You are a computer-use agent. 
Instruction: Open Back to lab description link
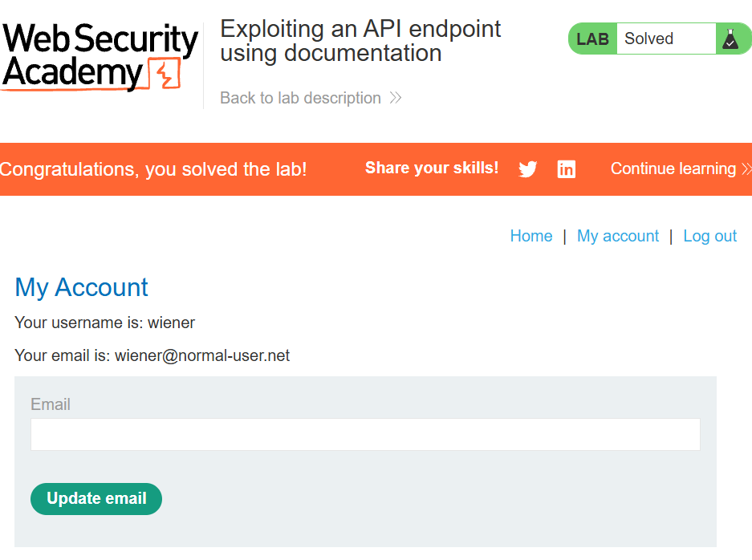coord(300,98)
